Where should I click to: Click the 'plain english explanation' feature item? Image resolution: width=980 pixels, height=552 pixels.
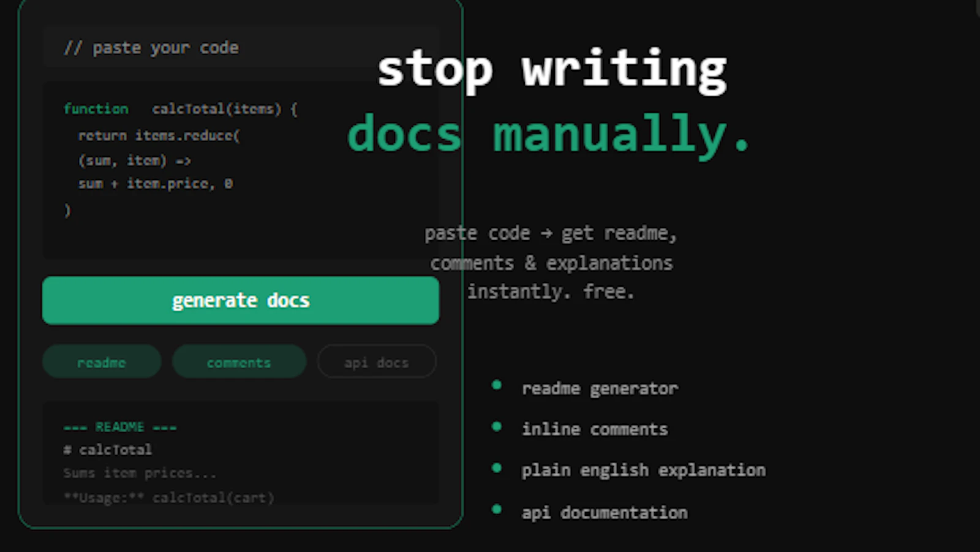[x=643, y=470]
